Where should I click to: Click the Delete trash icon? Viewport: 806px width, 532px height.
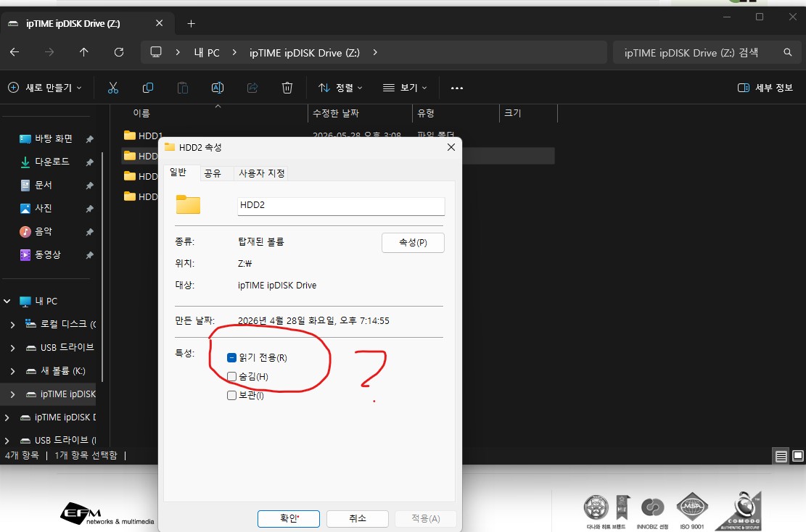click(x=287, y=88)
